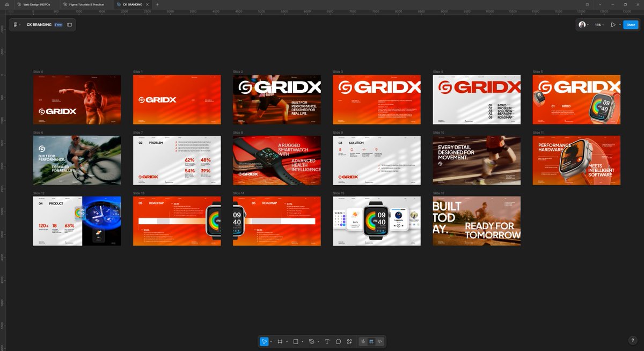This screenshot has width=644, height=351.
Task: Open a new tab with plus
Action: 157,4
